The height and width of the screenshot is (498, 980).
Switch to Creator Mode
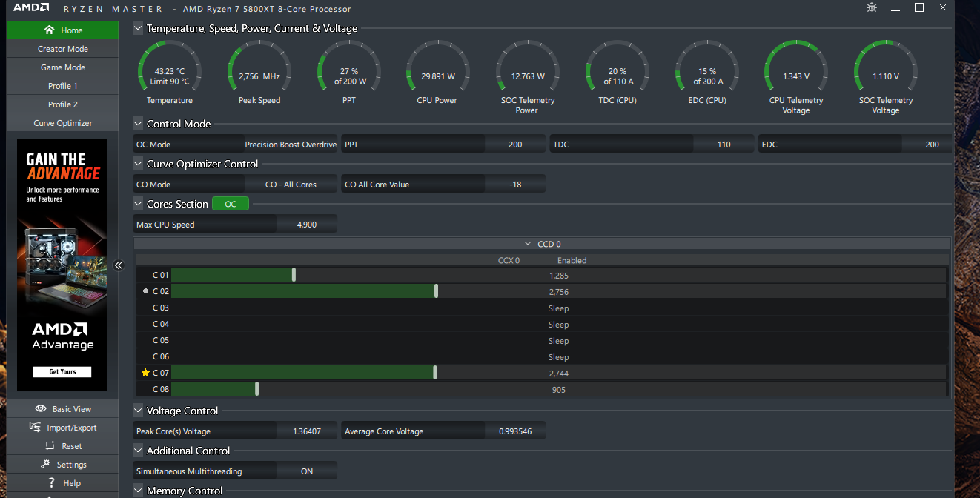click(x=62, y=49)
